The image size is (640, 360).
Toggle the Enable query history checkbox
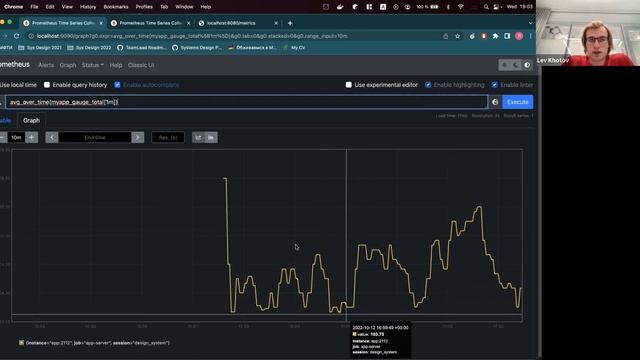47,85
